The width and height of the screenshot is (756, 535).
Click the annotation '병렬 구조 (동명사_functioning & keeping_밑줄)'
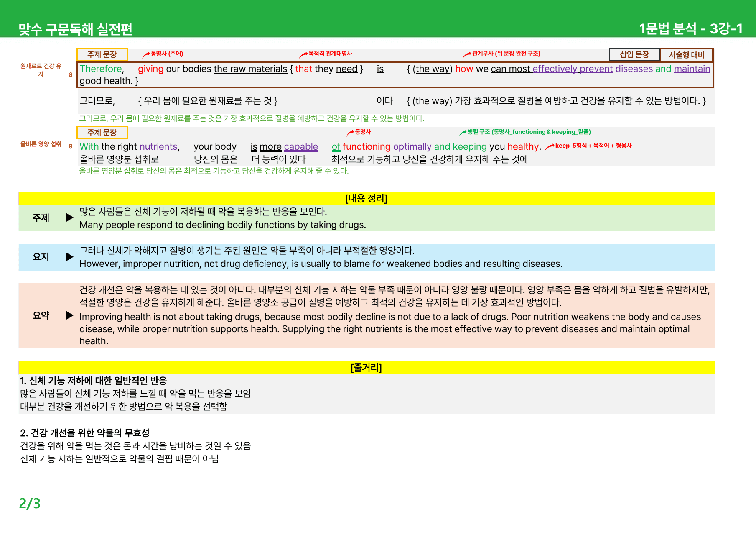pyautogui.click(x=529, y=132)
